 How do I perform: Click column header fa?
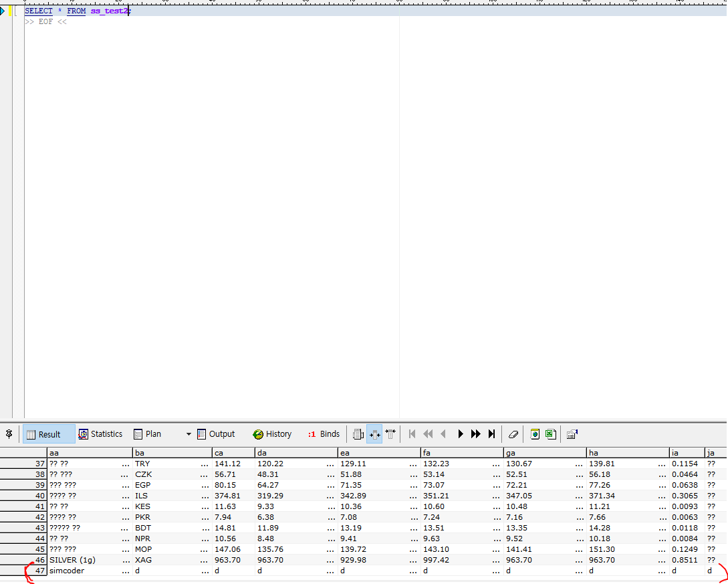tap(462, 453)
